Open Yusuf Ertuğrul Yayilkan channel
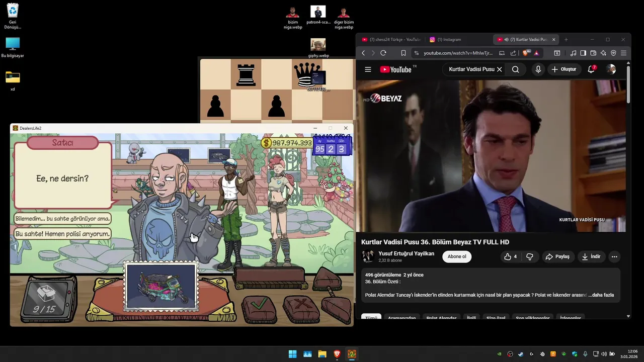Screen dimensions: 644x362 coord(406,253)
